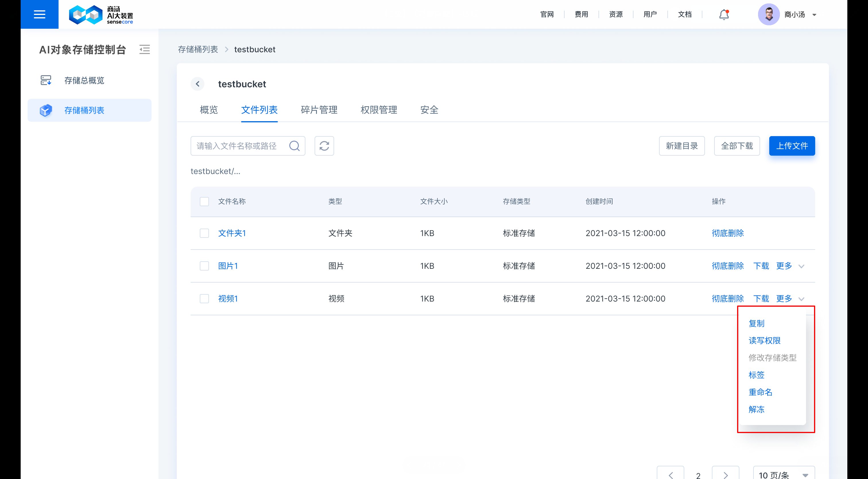Open 存储总概览 via its sidebar icon
The image size is (868, 479).
[46, 80]
